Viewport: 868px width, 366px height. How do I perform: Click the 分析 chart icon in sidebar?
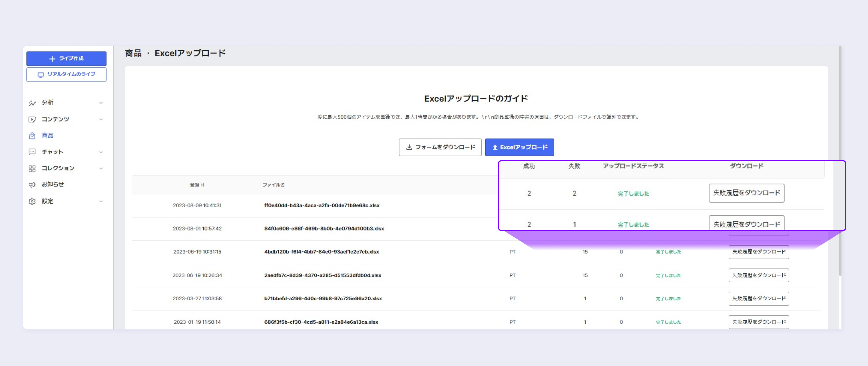[x=32, y=103]
